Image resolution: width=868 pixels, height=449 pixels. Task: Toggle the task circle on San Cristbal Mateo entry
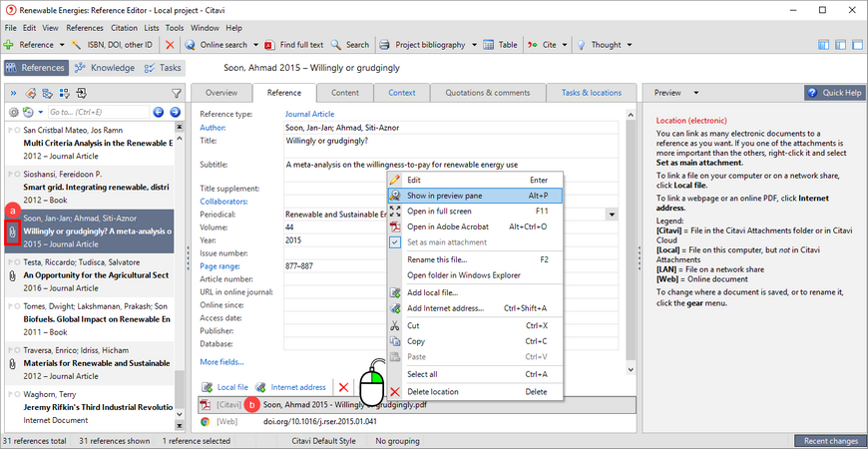(x=18, y=130)
